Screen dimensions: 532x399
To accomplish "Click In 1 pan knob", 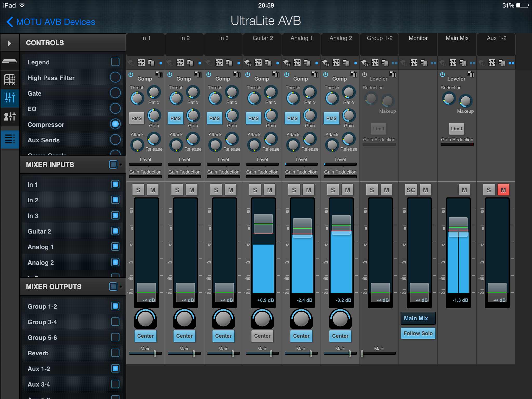I will (145, 319).
